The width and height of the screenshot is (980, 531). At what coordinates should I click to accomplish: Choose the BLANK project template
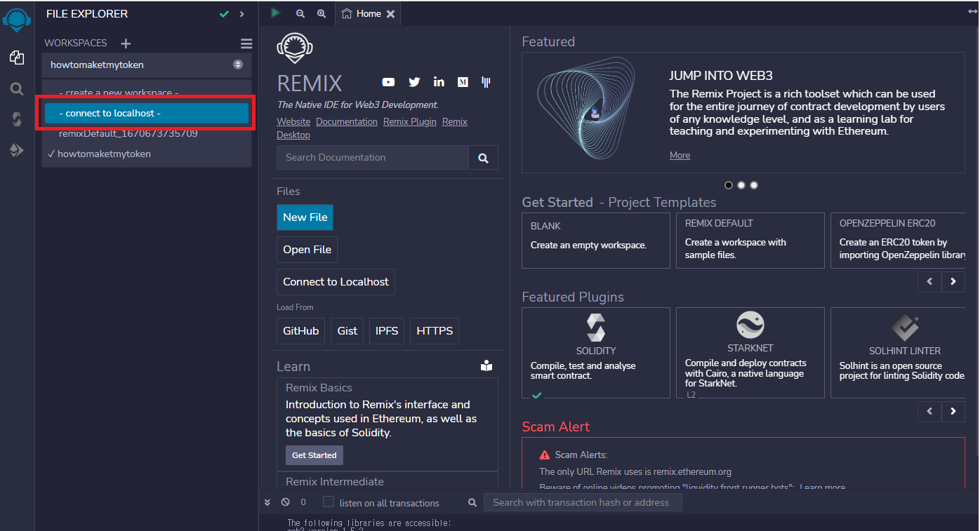[x=596, y=241]
